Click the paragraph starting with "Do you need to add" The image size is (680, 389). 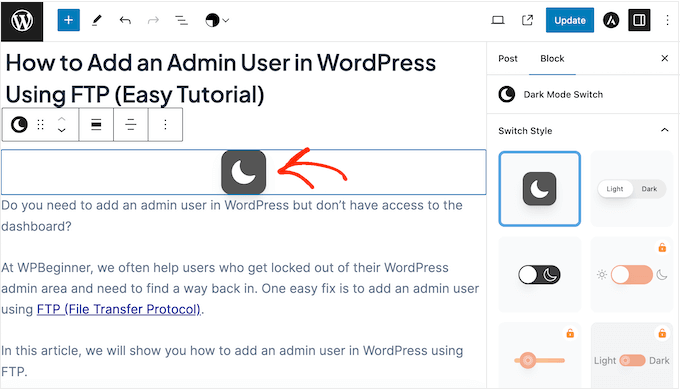click(x=232, y=216)
